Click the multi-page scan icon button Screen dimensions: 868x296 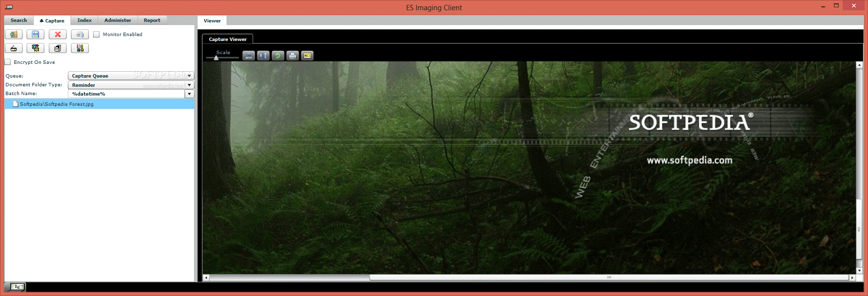[58, 48]
